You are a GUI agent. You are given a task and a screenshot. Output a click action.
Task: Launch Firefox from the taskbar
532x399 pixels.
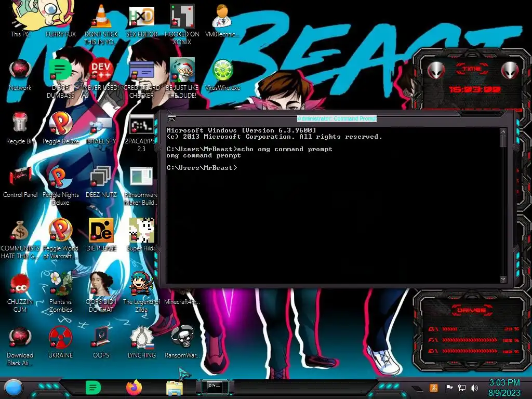point(134,388)
